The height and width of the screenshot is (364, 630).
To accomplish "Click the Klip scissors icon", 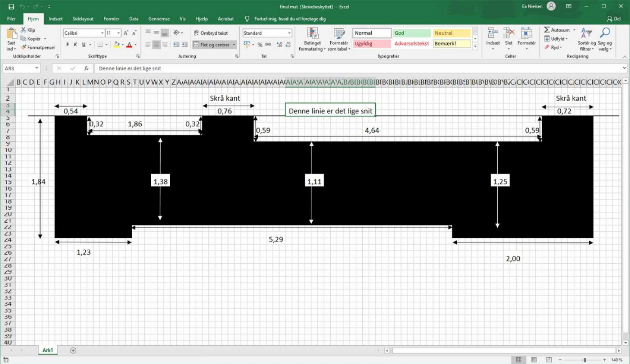I will pos(24,30).
